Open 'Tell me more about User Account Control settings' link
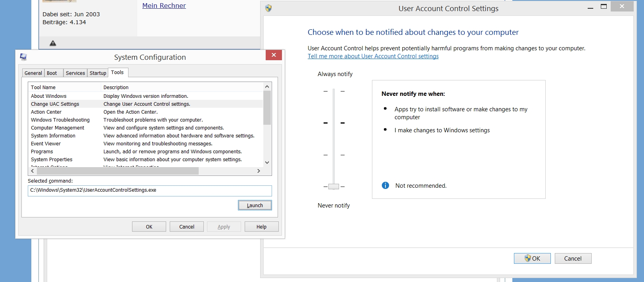The width and height of the screenshot is (644, 282). [x=373, y=56]
